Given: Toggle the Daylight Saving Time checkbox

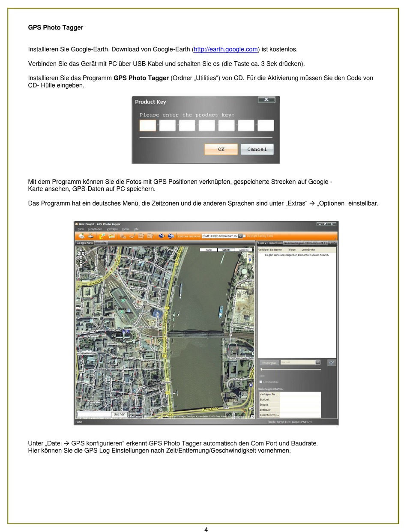Looking at the screenshot, I should click(245, 236).
